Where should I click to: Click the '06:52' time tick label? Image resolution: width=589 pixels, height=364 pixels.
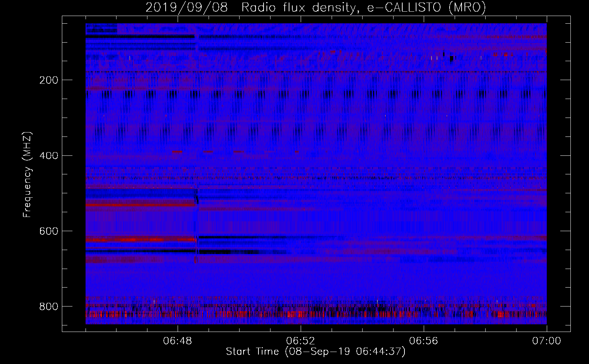click(x=301, y=341)
